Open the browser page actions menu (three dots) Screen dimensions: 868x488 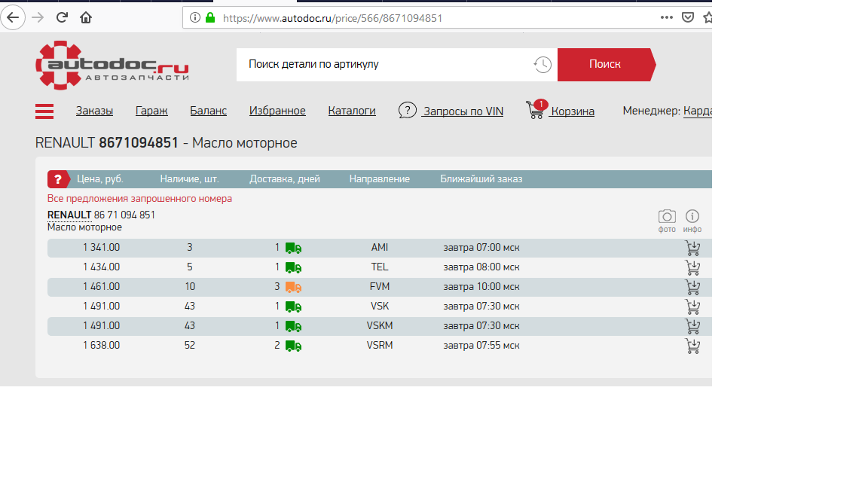click(666, 17)
